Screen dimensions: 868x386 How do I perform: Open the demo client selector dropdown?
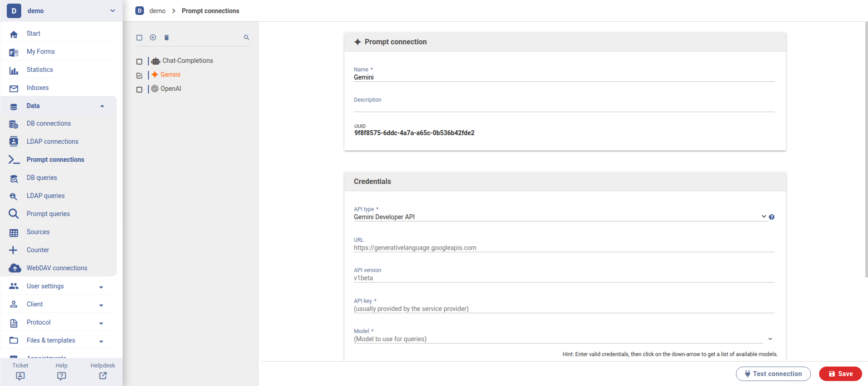pyautogui.click(x=113, y=11)
